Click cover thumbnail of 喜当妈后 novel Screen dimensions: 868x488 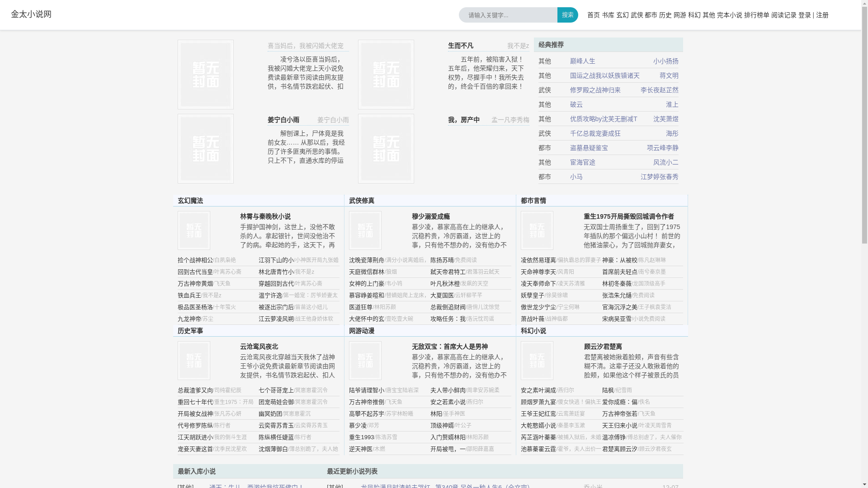tap(206, 75)
